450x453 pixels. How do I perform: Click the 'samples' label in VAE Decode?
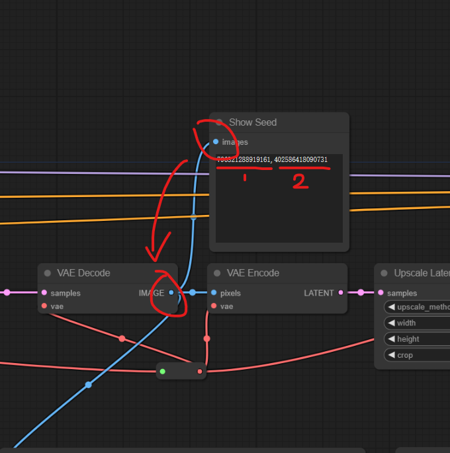click(x=65, y=293)
